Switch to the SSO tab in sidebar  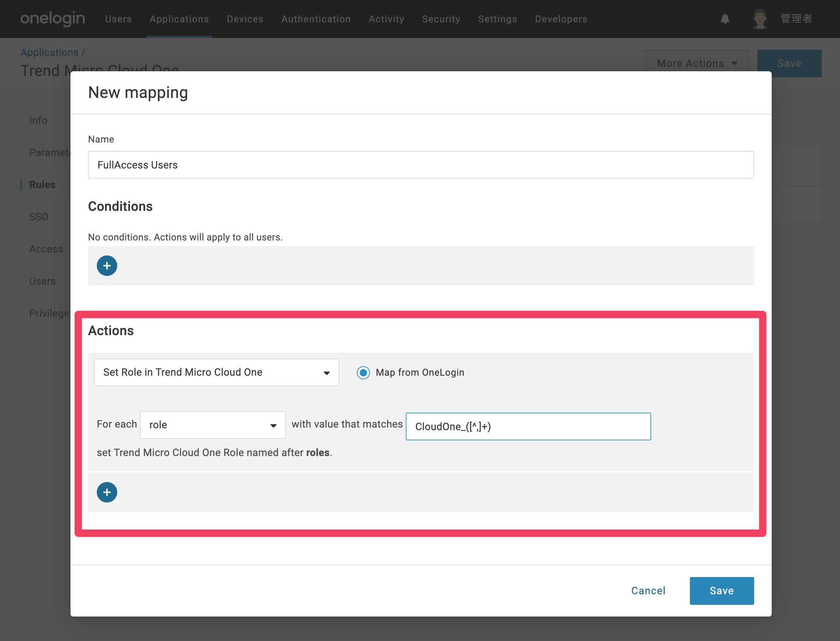[39, 217]
